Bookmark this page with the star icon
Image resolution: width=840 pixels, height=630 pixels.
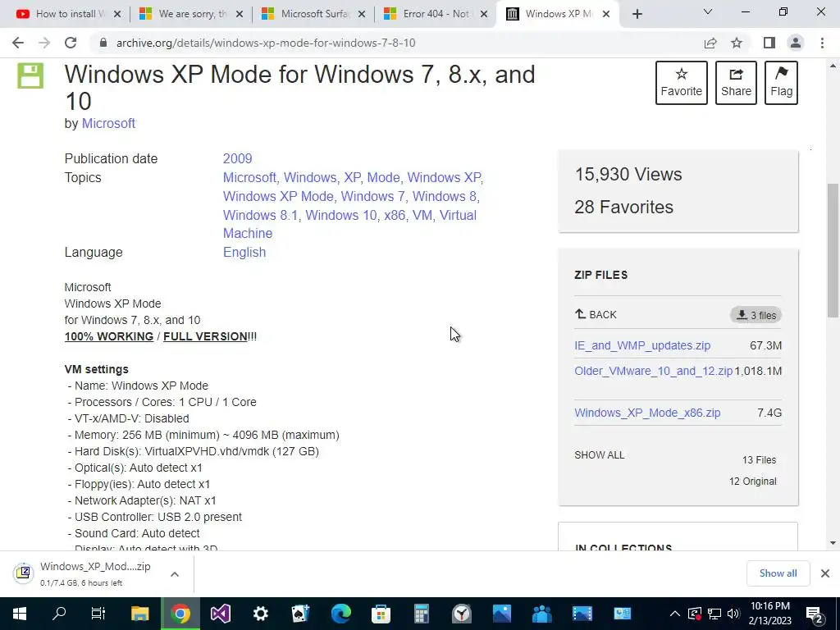click(x=737, y=43)
